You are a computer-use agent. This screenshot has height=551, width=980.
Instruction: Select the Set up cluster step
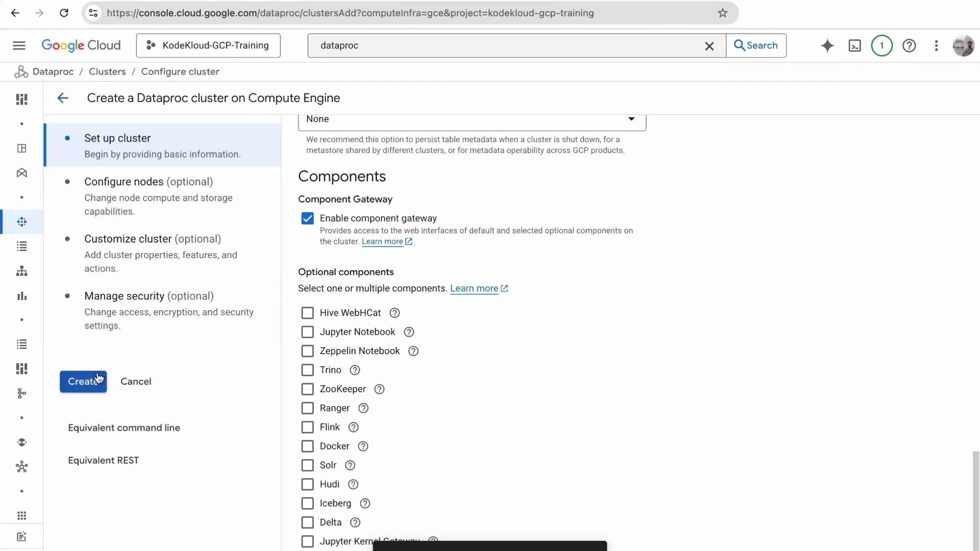pyautogui.click(x=163, y=145)
